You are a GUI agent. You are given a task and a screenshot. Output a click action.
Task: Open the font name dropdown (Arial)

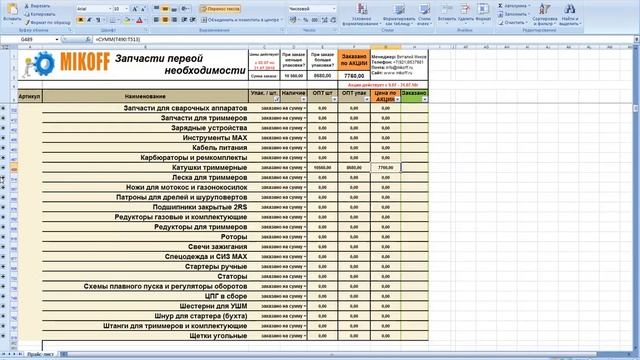pyautogui.click(x=110, y=9)
